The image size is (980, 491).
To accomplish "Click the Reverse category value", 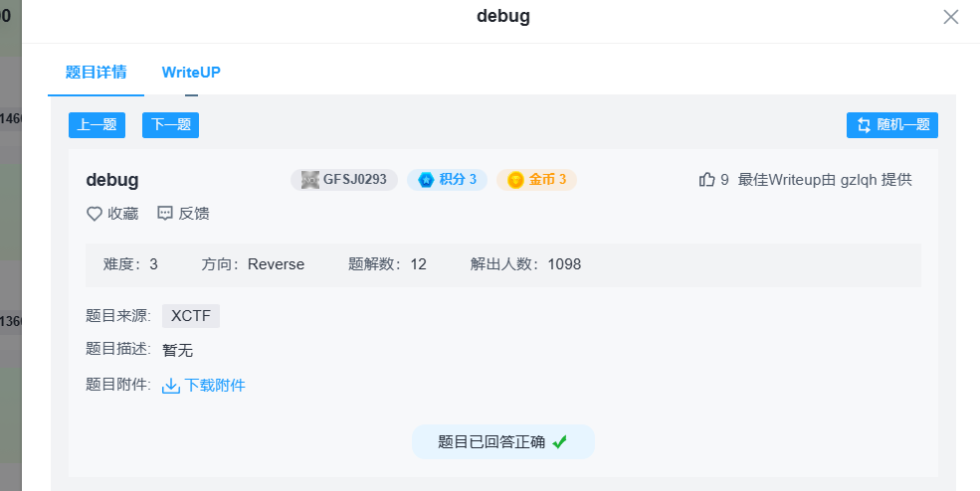I will 276,264.
